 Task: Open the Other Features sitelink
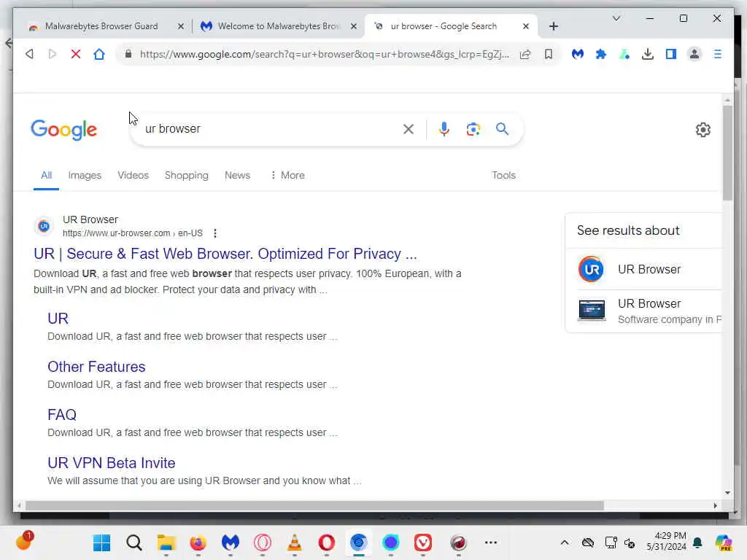96,367
